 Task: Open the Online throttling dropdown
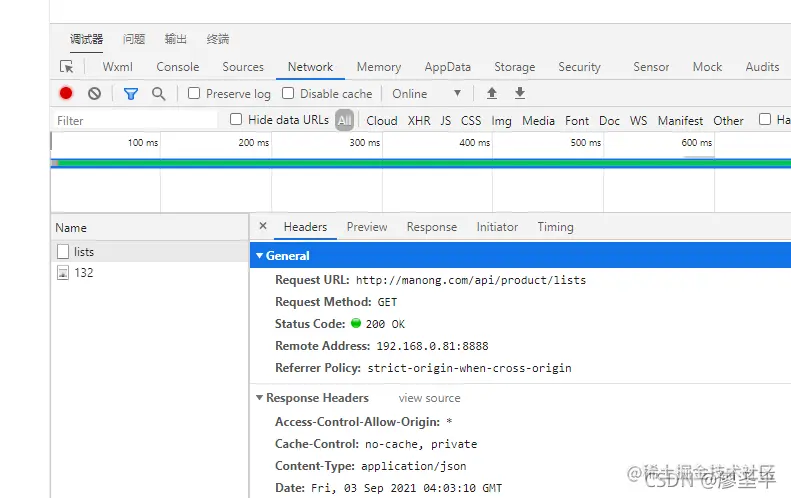tap(426, 94)
